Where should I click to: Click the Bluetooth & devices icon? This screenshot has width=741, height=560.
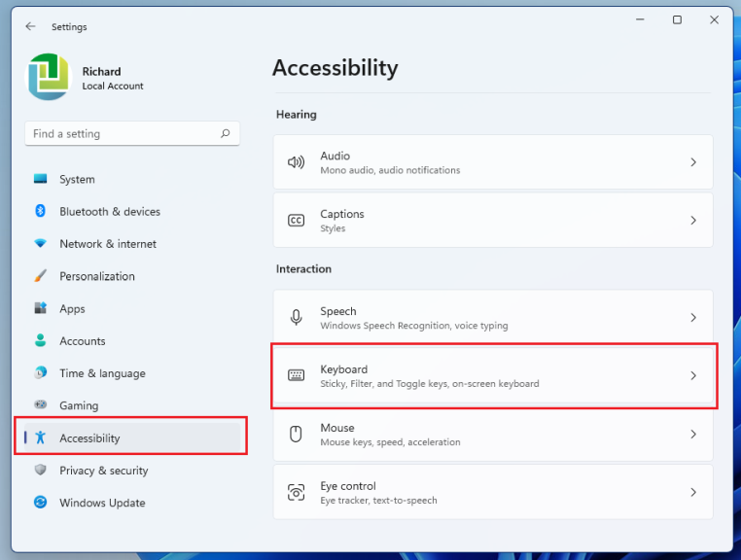pyautogui.click(x=40, y=211)
